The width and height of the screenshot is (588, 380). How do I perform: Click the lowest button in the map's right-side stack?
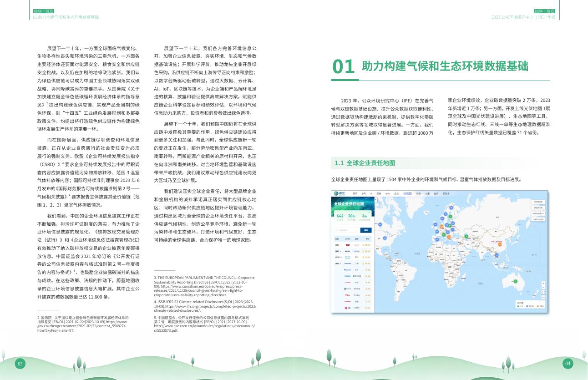click(x=538, y=219)
